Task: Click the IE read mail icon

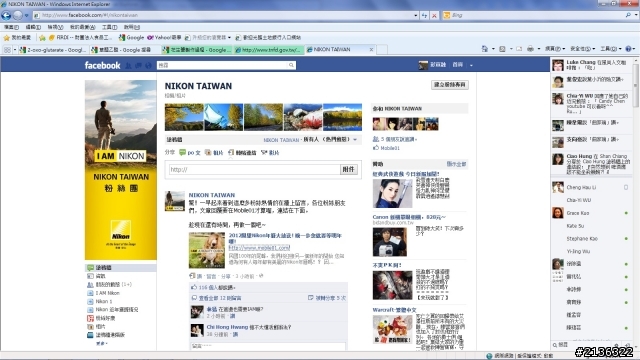Action: click(519, 49)
